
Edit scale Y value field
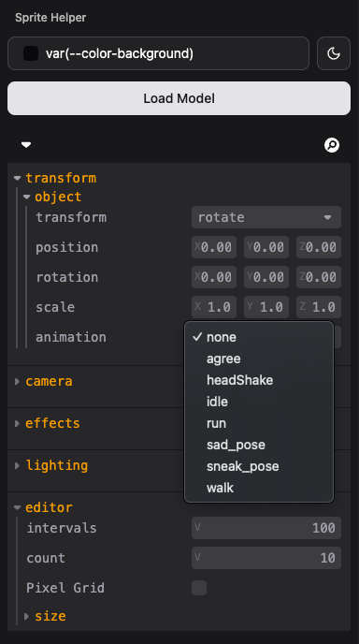click(x=266, y=307)
